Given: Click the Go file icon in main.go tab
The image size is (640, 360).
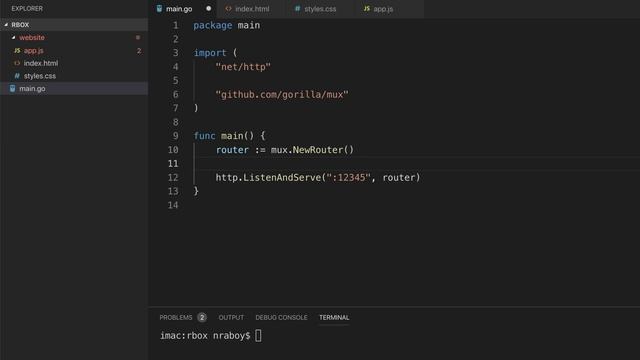Looking at the screenshot, I should pyautogui.click(x=159, y=9).
